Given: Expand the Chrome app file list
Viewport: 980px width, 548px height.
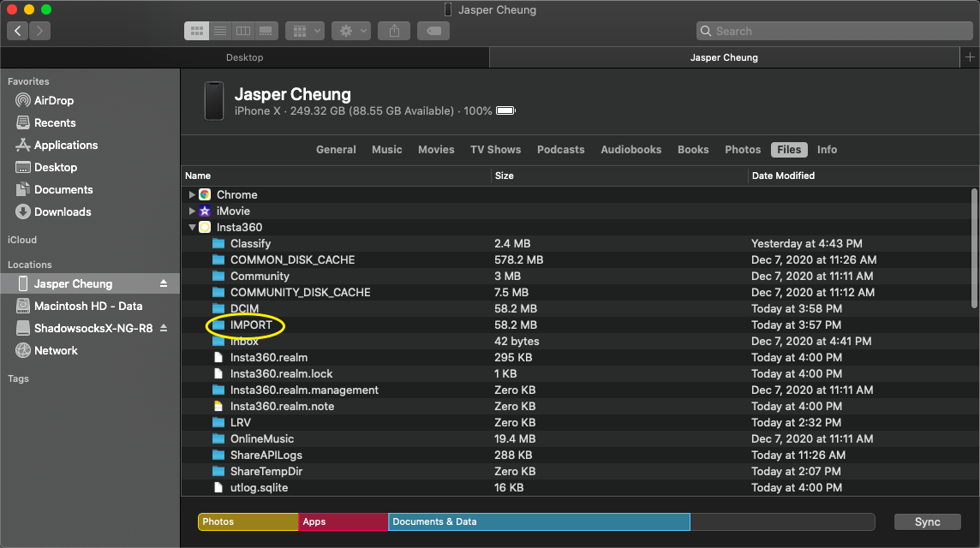Looking at the screenshot, I should [x=192, y=195].
